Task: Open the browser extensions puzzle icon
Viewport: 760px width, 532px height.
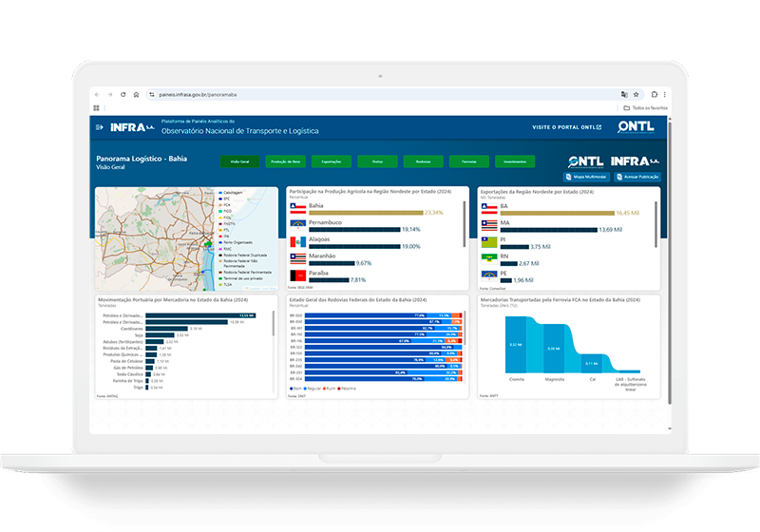Action: [653, 94]
